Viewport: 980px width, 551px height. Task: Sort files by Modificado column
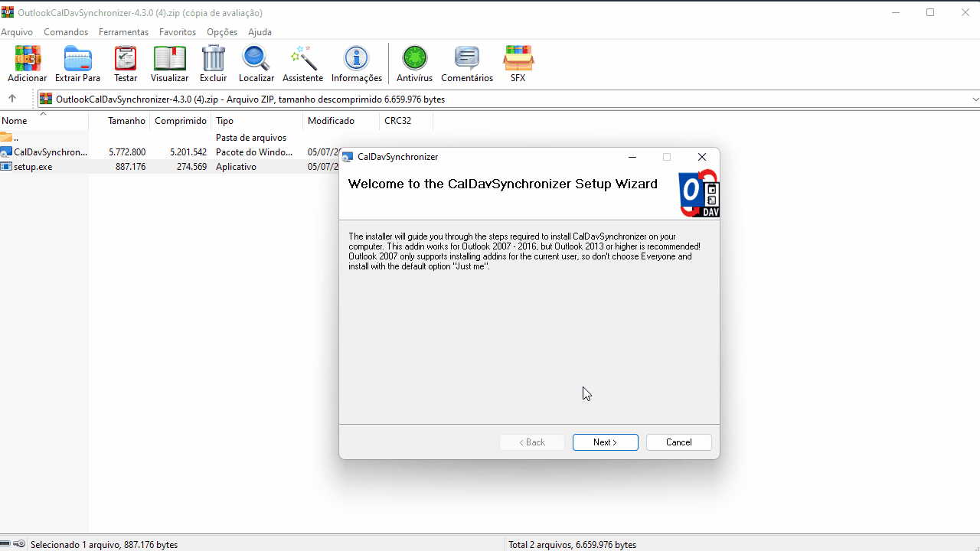(341, 121)
